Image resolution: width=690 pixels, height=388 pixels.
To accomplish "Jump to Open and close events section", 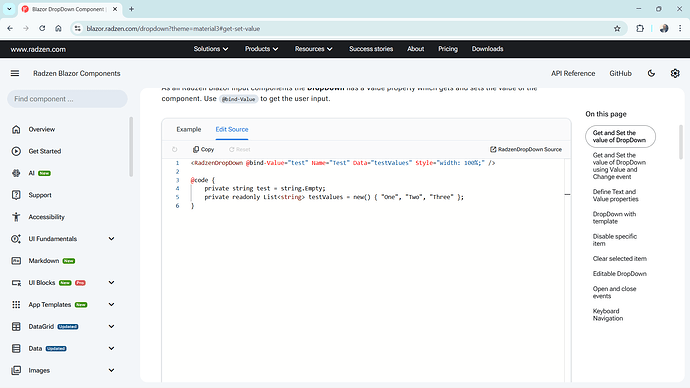I will point(614,293).
